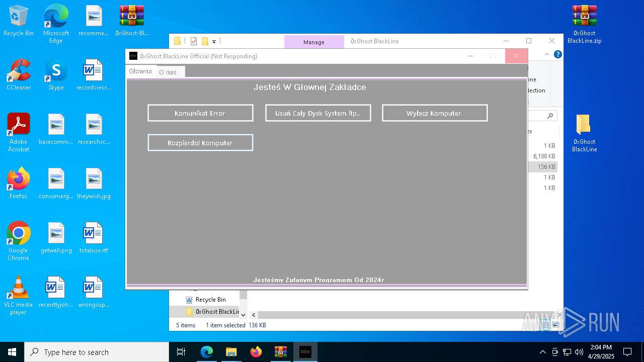
Task: Open WinRAR from the taskbar
Action: click(281, 352)
